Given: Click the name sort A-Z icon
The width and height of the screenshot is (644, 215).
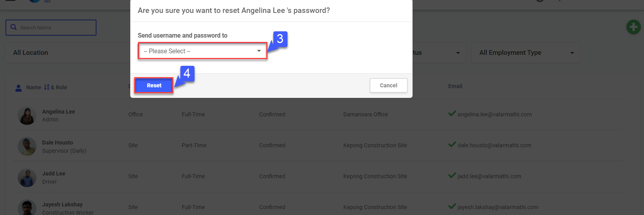Looking at the screenshot, I should [47, 87].
